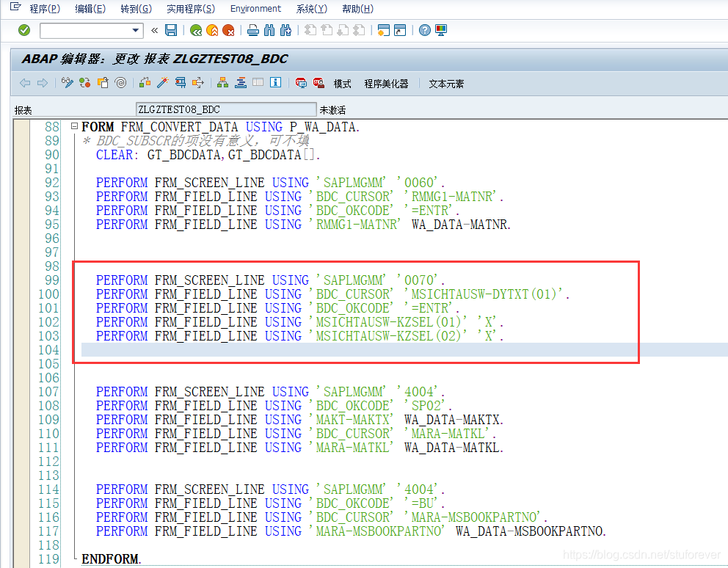728x568 pixels.
Task: Click the comment text on line 89
Action: (x=196, y=141)
